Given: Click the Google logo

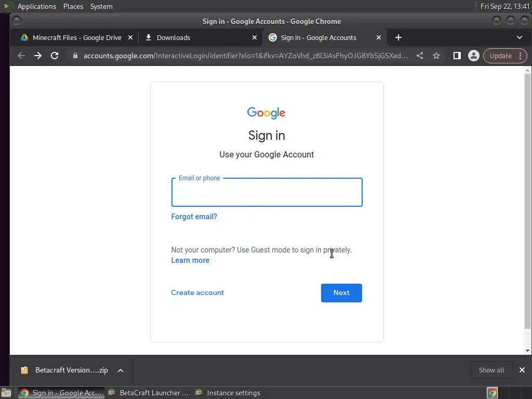Looking at the screenshot, I should coord(267,113).
